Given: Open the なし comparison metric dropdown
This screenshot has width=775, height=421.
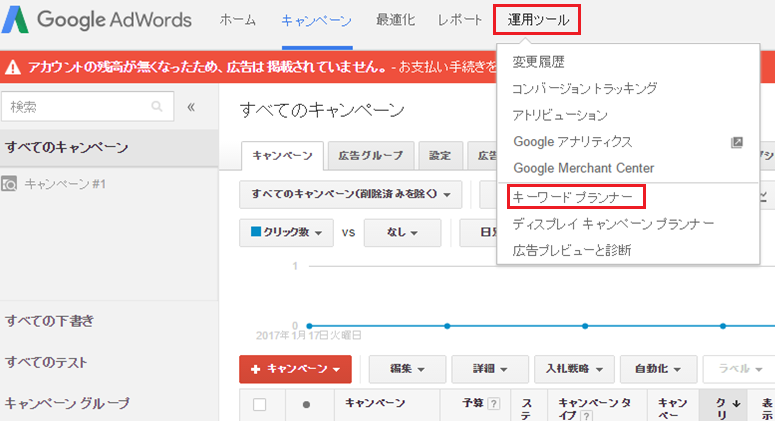Looking at the screenshot, I should pos(402,232).
